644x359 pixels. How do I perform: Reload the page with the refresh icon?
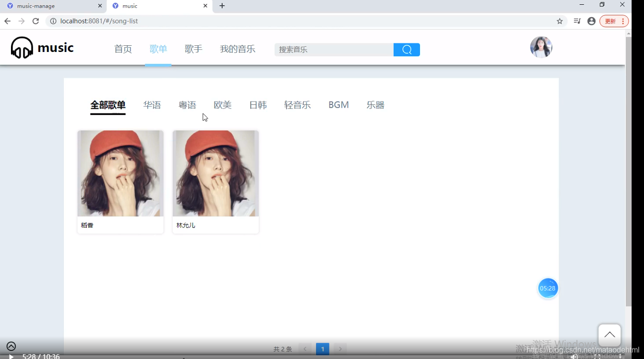[36, 21]
